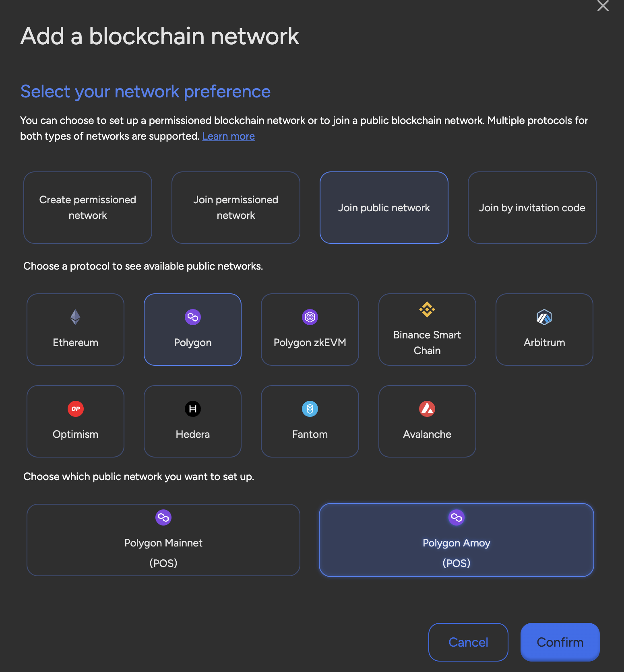The height and width of the screenshot is (672, 624).
Task: Choose the Polygon Amoy (POS) network
Action: coord(456,540)
